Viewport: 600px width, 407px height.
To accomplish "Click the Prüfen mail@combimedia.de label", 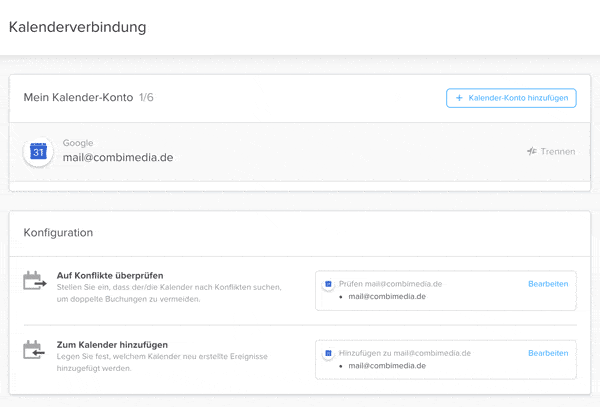I will (390, 284).
